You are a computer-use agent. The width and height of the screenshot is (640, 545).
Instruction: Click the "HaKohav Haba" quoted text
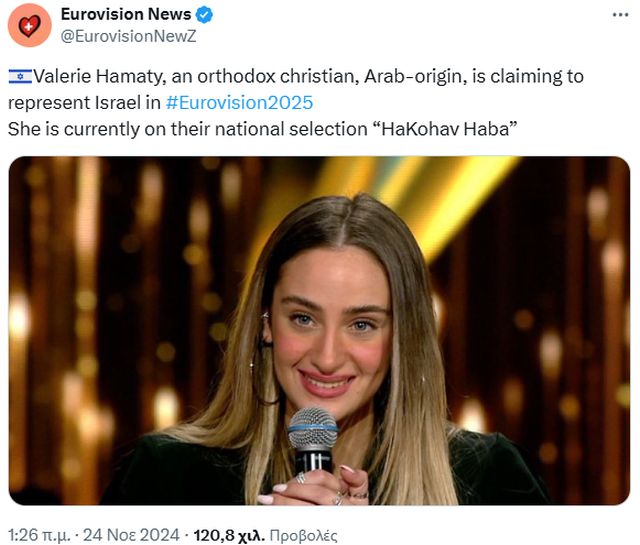pyautogui.click(x=446, y=129)
